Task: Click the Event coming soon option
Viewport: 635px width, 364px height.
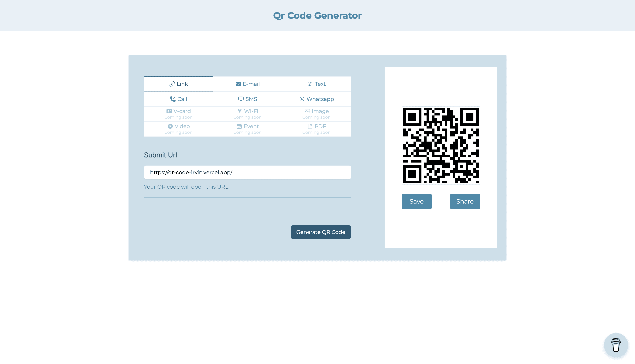Action: coord(247,129)
